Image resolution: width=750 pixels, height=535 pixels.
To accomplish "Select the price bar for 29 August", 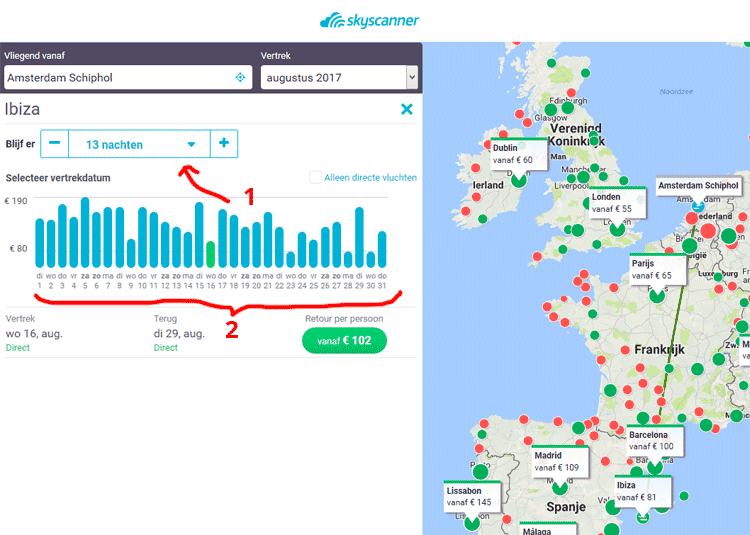I will [x=359, y=237].
